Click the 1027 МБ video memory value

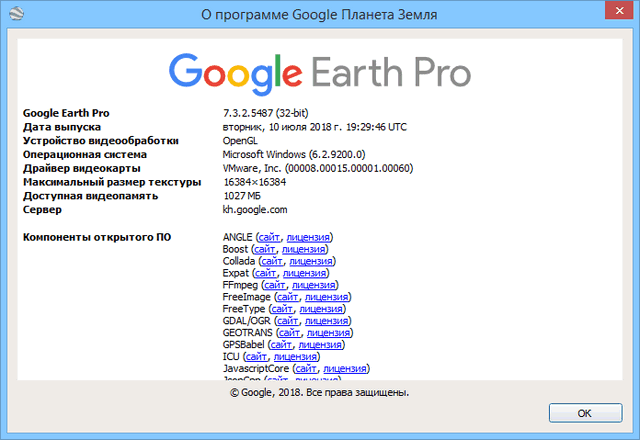coord(242,196)
